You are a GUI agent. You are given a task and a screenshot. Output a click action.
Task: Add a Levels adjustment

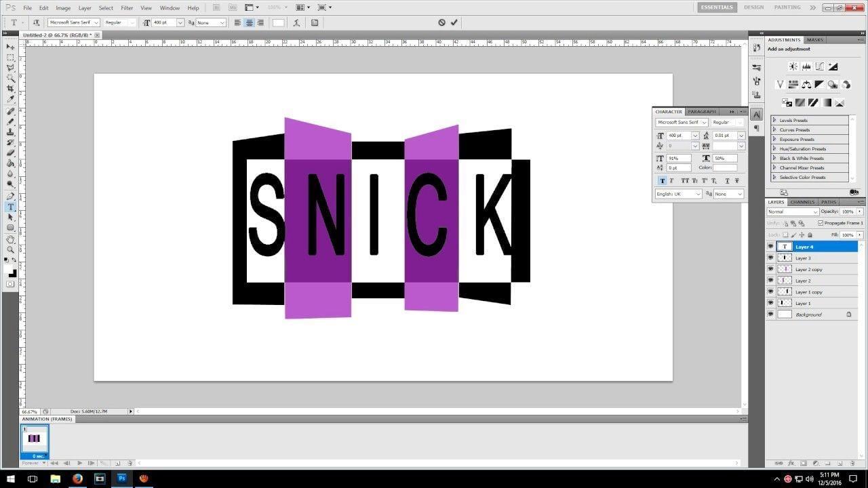point(806,66)
